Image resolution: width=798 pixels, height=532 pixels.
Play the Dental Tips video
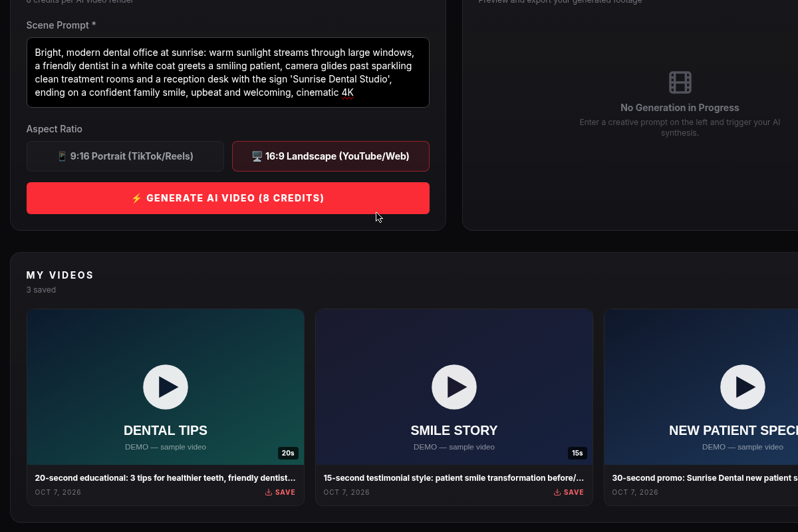click(166, 387)
